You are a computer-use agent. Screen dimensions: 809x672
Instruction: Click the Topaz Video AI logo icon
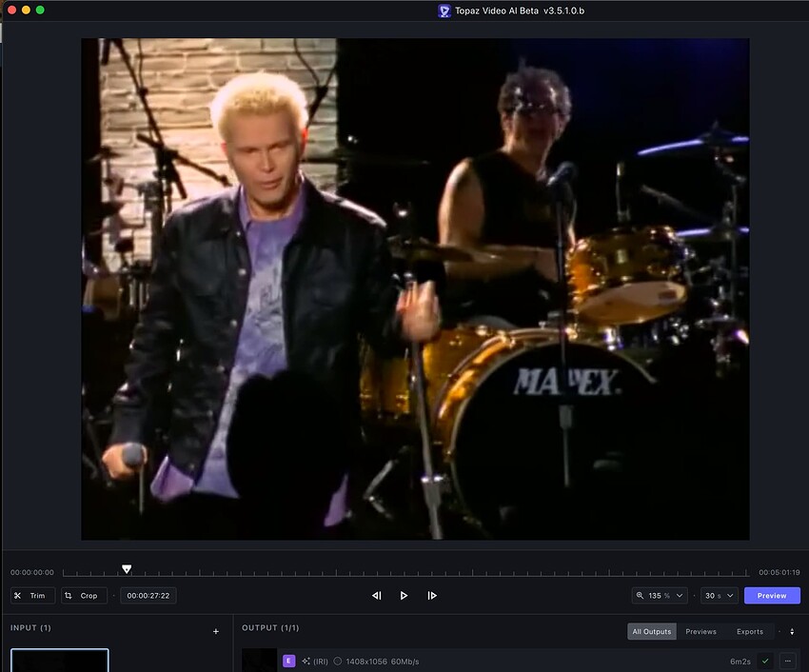444,10
